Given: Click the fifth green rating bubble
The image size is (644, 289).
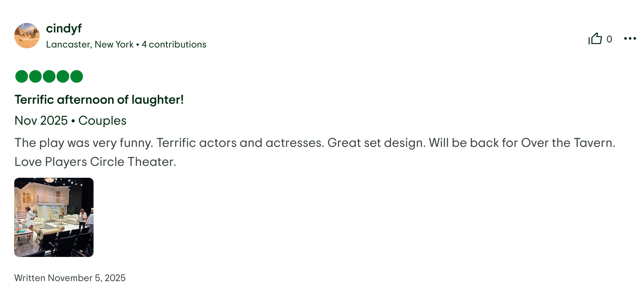Looking at the screenshot, I should 76,76.
